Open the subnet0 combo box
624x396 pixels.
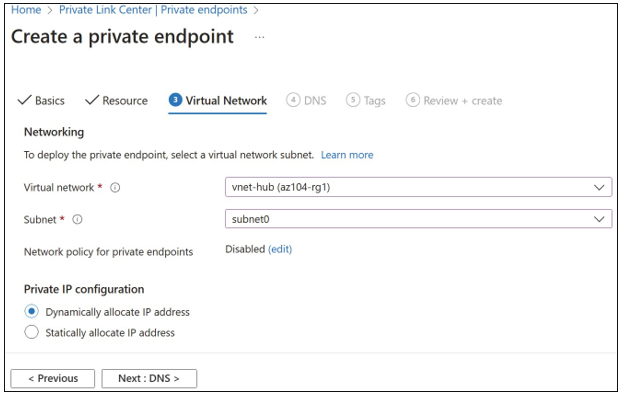[x=418, y=219]
